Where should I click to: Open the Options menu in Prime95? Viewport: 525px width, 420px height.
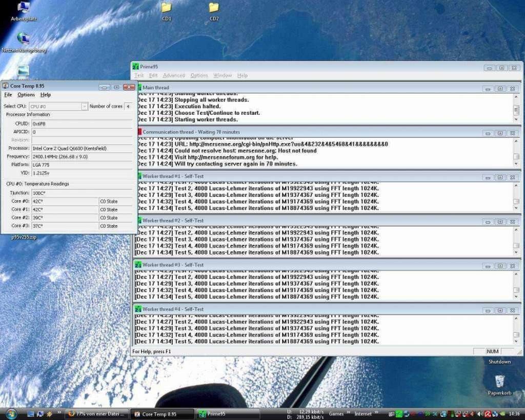point(199,75)
